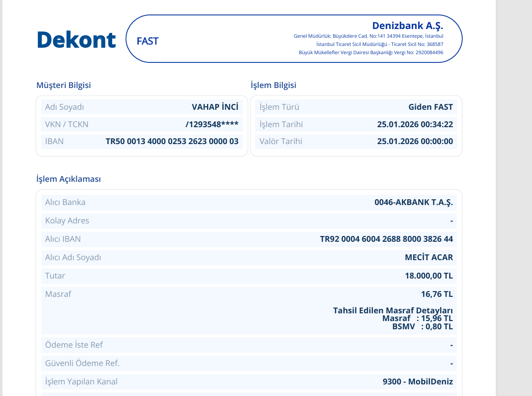Image resolution: width=532 pixels, height=396 pixels.
Task: Select the timestamp 25.01.2026 00:00:00
Action: (x=415, y=141)
